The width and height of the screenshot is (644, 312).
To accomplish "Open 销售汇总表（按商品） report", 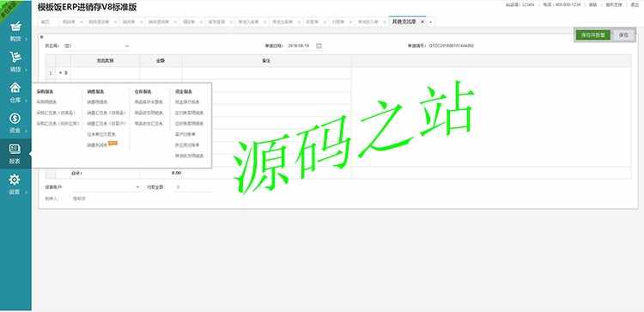I will pos(106,113).
